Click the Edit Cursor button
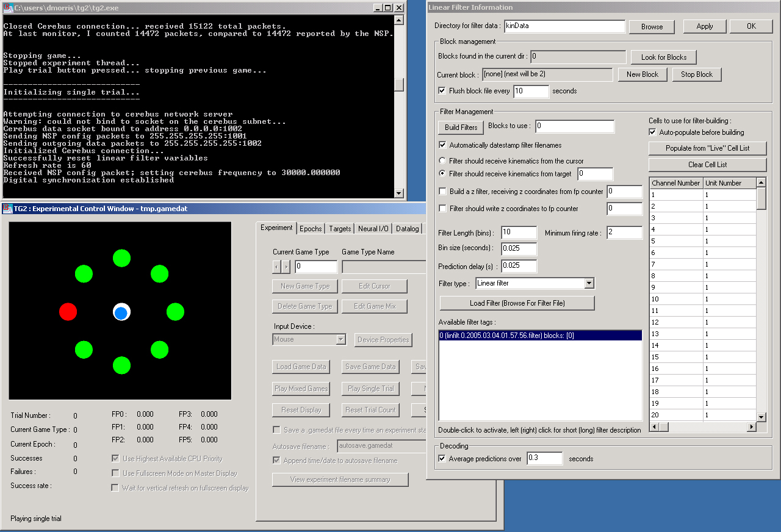Viewport: 781px width, 532px height. pyautogui.click(x=374, y=286)
